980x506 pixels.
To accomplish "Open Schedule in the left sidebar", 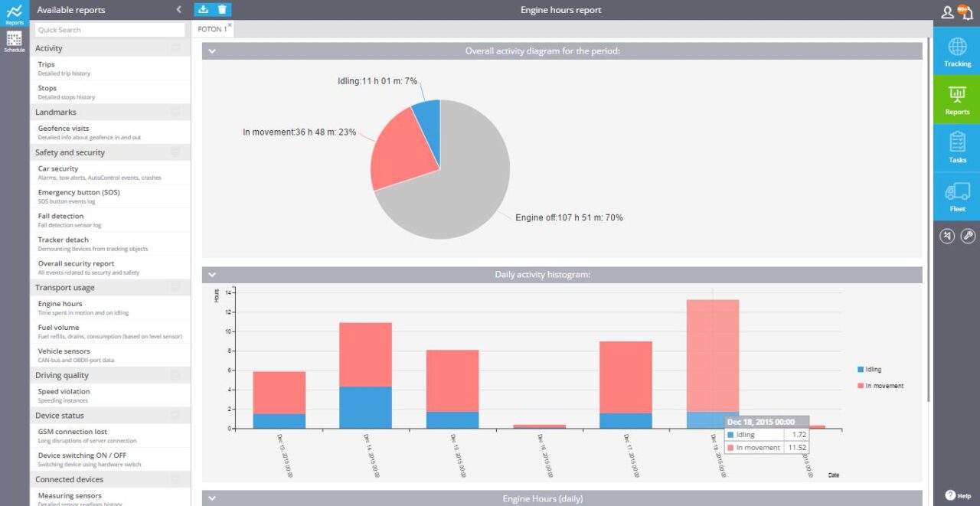I will [x=15, y=42].
